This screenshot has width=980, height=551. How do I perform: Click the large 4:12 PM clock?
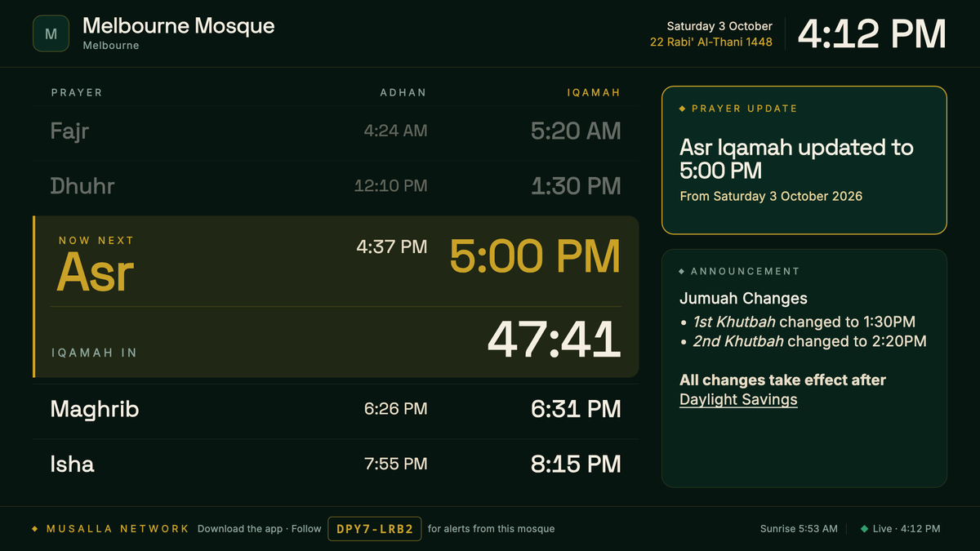pyautogui.click(x=872, y=34)
